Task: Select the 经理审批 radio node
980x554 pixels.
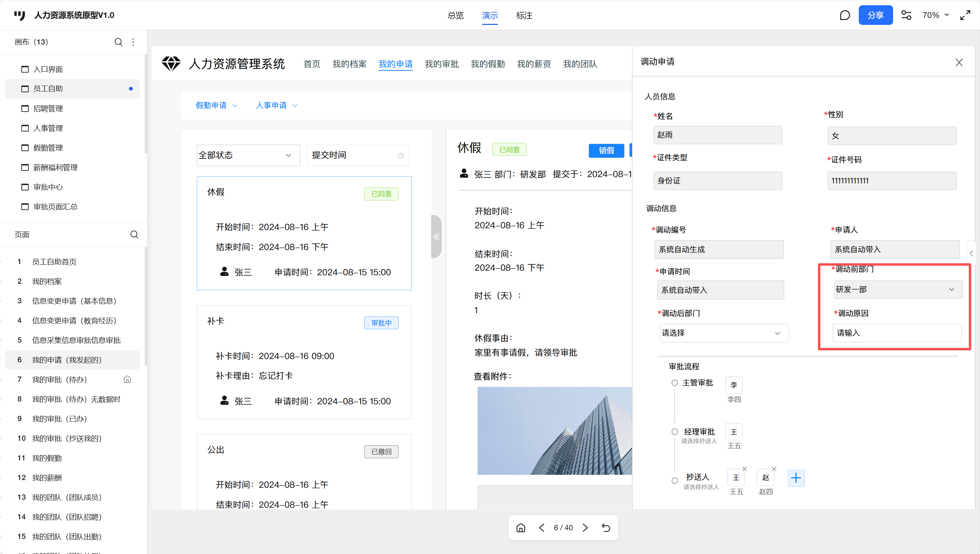Action: 674,432
